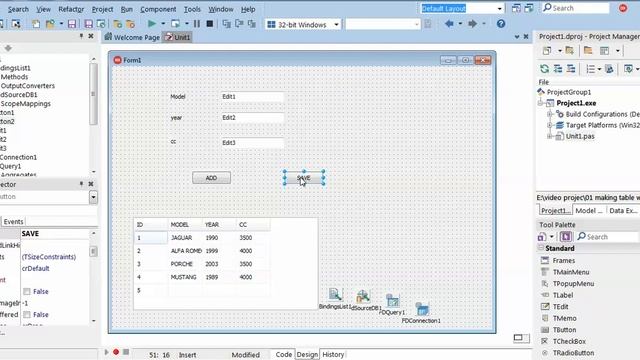Open the Project menu

pyautogui.click(x=102, y=9)
